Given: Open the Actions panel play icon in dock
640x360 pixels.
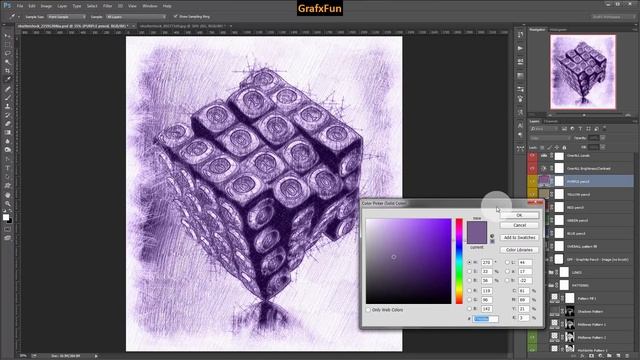Looking at the screenshot, I should click(520, 48).
